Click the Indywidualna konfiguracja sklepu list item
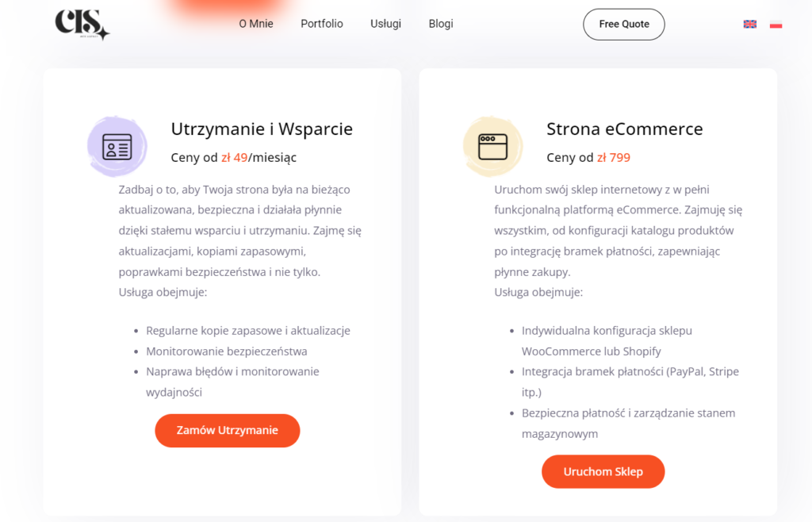 click(607, 341)
